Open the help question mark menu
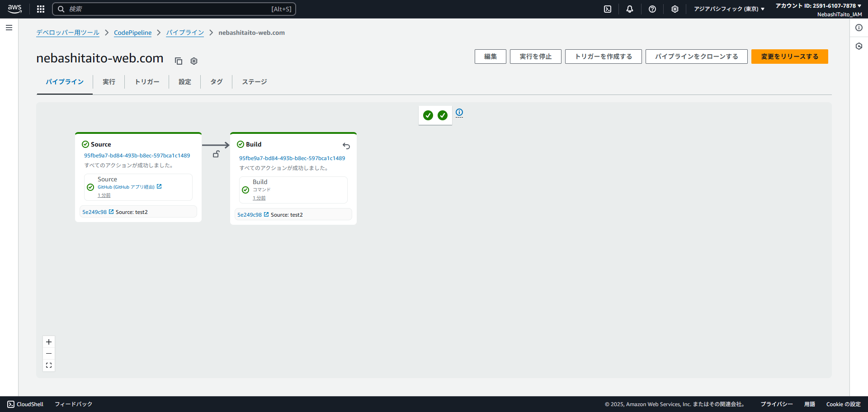 [652, 9]
